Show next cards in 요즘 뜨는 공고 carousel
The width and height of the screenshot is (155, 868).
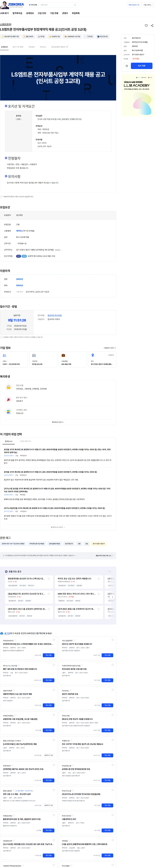[112, 597]
